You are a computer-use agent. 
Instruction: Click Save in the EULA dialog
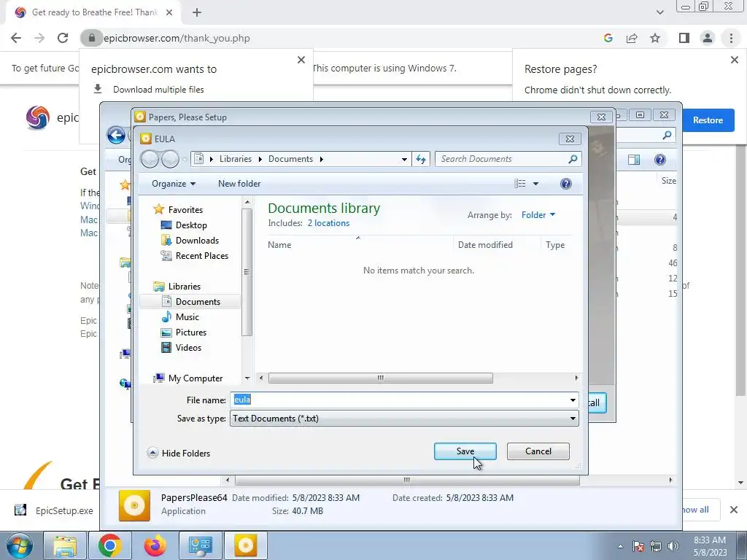coord(465,451)
